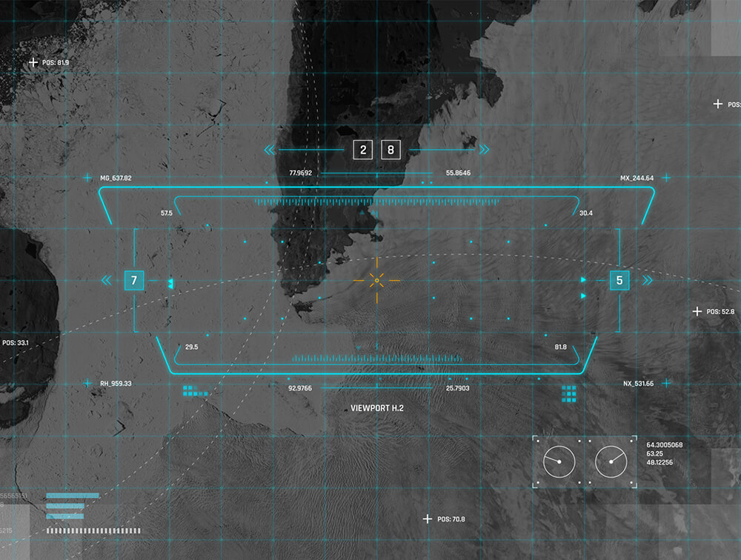Click the VIEWPORT H.2 label
Image resolution: width=741 pixels, height=560 pixels.
(x=377, y=408)
